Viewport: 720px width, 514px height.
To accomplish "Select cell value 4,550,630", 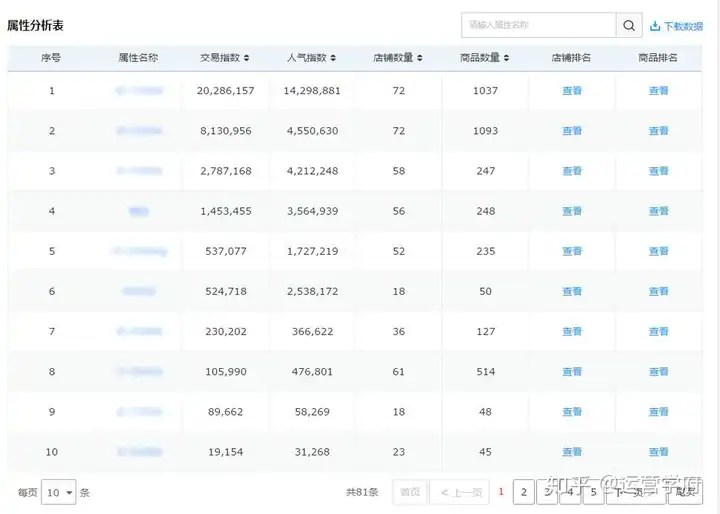I will click(x=313, y=131).
